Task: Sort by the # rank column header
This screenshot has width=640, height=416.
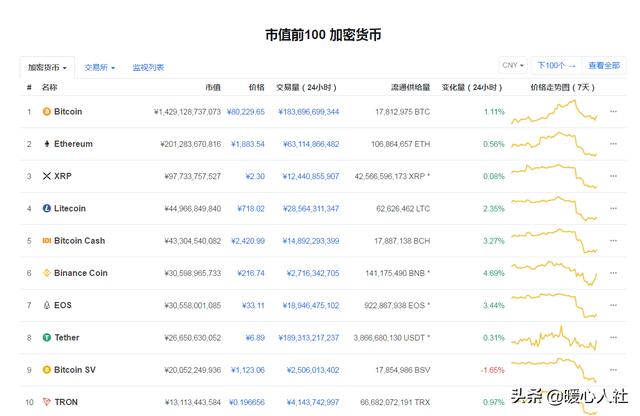Action: [29, 87]
